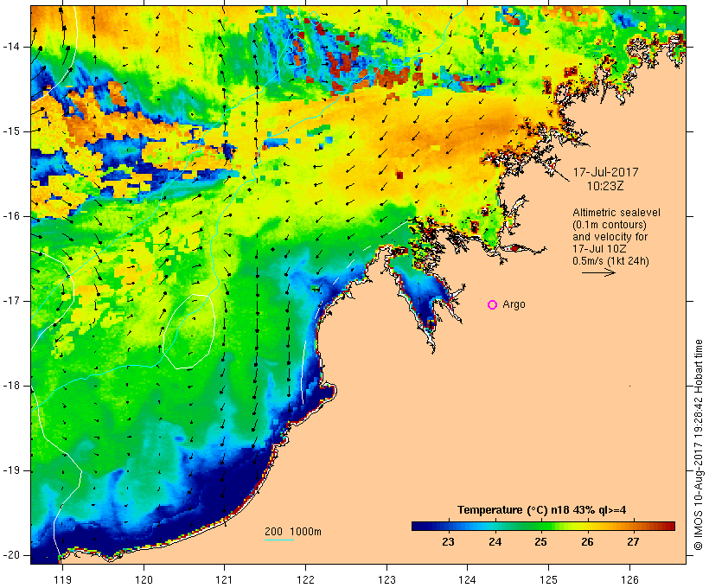The width and height of the screenshot is (709, 588).
Task: Click the longitude label 121
Action: [224, 579]
